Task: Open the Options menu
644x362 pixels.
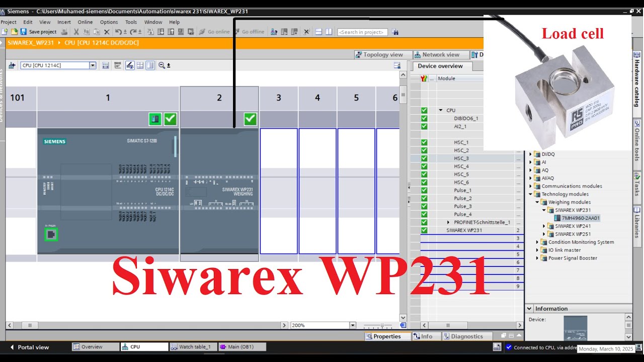Action: 109,22
